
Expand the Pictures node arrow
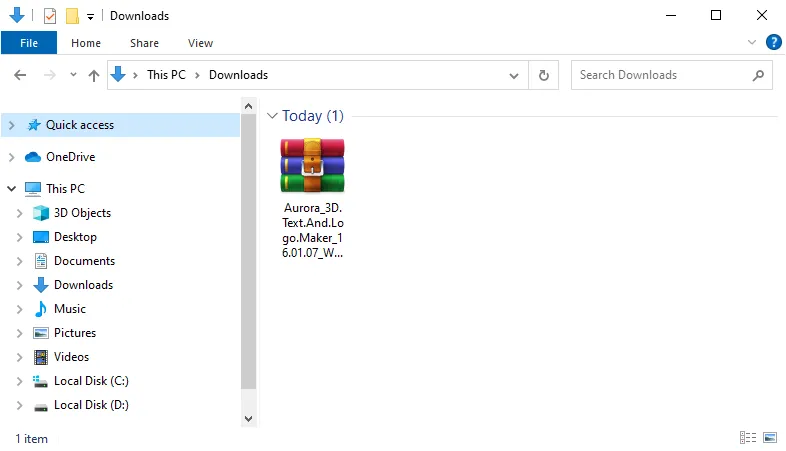[20, 334]
